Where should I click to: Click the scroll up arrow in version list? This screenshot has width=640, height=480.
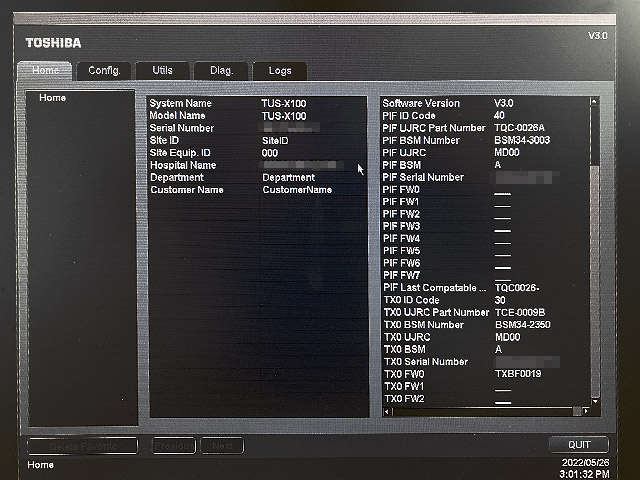[595, 101]
